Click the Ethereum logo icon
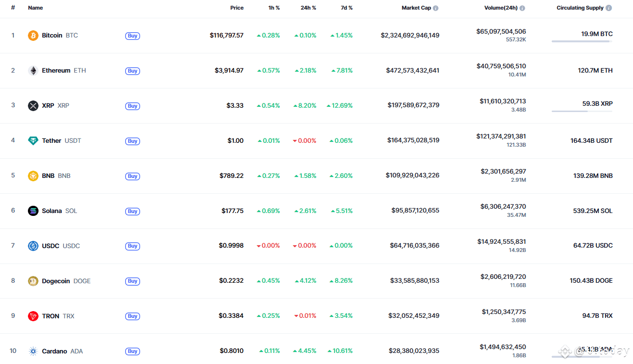Screen dimensions: 633x364 click(33, 71)
